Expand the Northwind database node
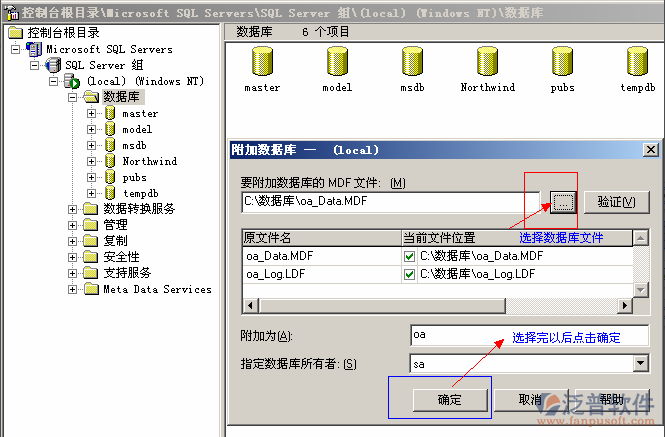The height and width of the screenshot is (437, 665). pos(91,161)
